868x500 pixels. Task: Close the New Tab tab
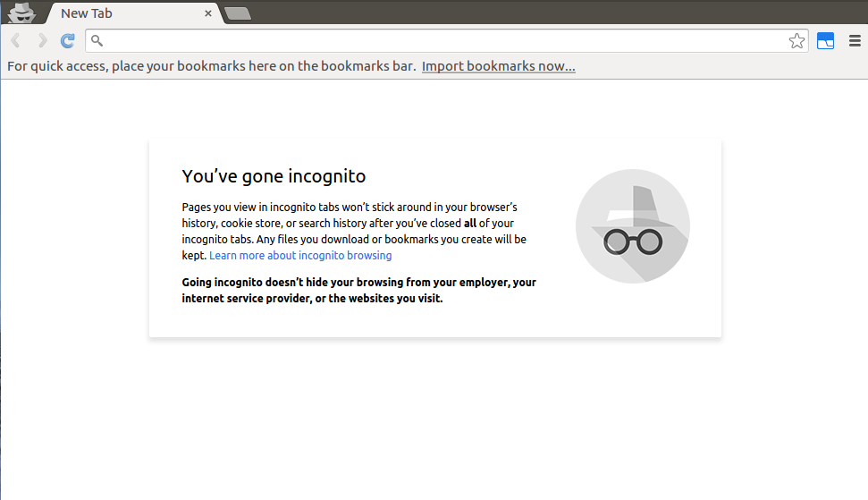208,13
